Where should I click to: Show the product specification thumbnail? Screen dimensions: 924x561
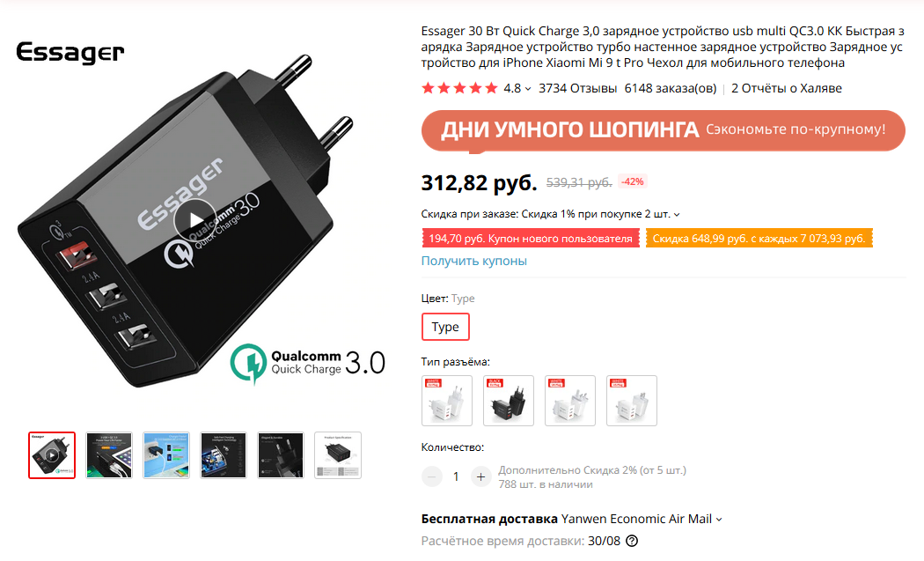(x=338, y=454)
